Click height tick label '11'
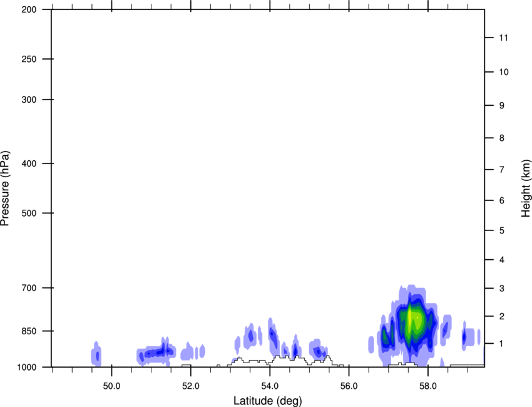Image resolution: width=532 pixels, height=407 pixels. click(x=504, y=38)
